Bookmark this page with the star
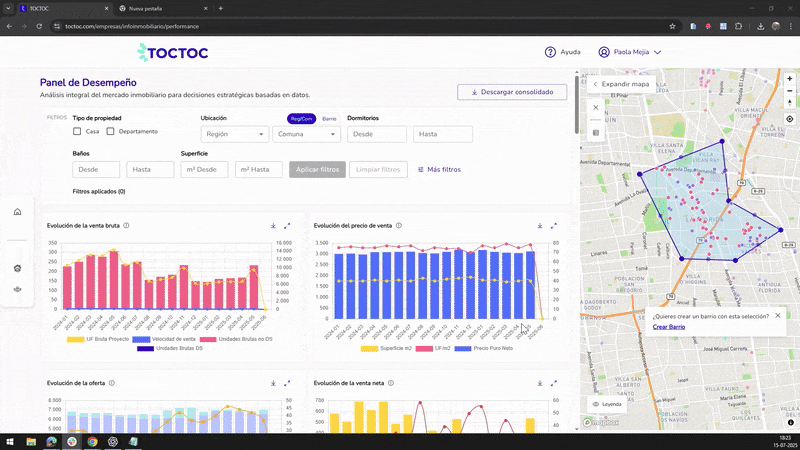 672,27
